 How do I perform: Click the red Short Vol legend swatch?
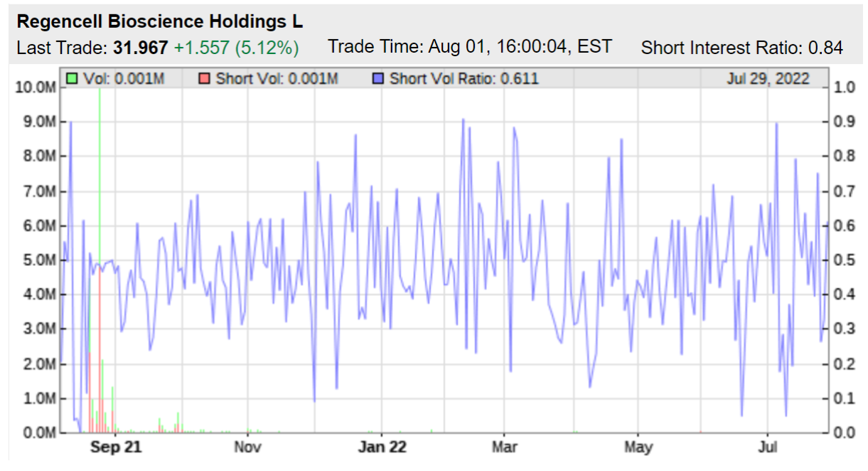(203, 78)
